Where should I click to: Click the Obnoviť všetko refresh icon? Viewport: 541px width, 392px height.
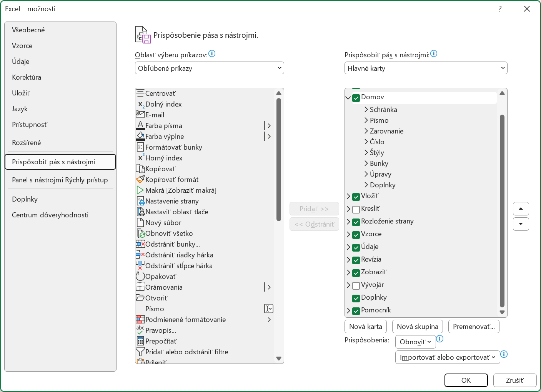[140, 233]
